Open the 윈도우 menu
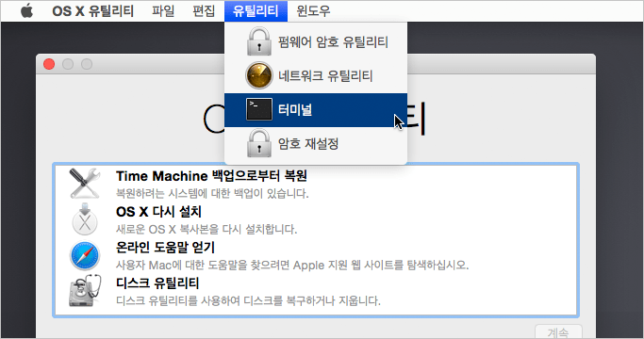Viewport: 644px width, 339px height. 313,11
